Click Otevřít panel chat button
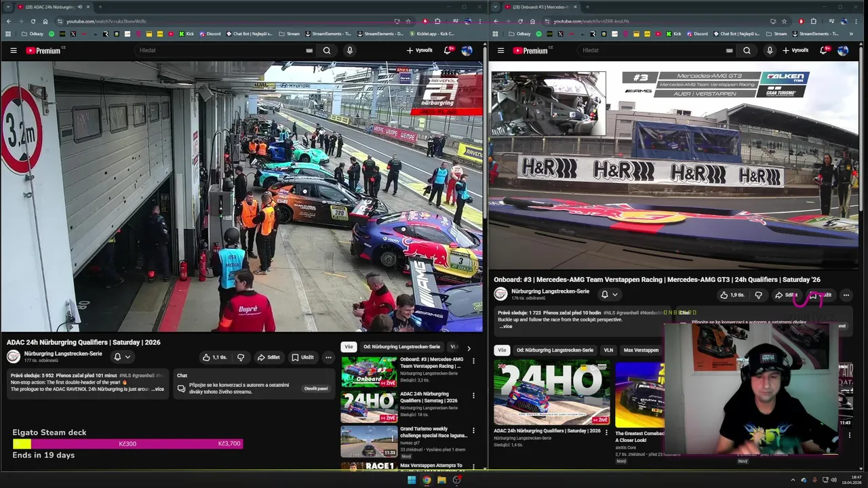868x488 pixels. coord(316,388)
